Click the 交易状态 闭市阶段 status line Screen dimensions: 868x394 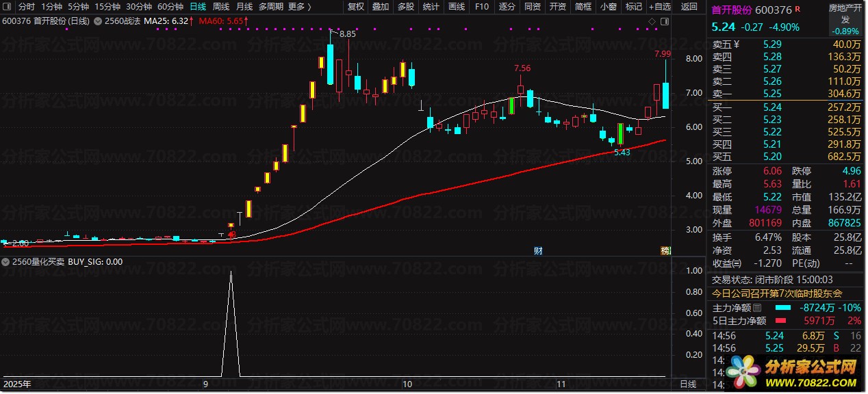click(x=772, y=279)
